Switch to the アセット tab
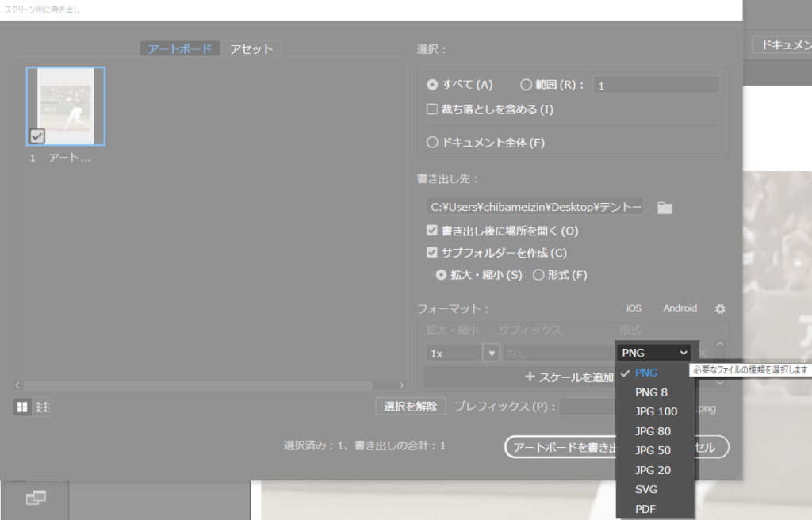The height and width of the screenshot is (520, 812). pos(249,48)
